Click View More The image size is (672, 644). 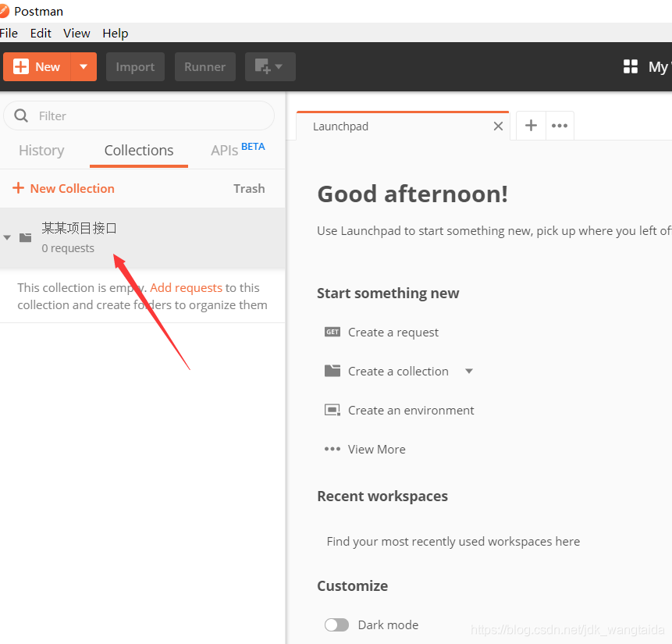[376, 450]
